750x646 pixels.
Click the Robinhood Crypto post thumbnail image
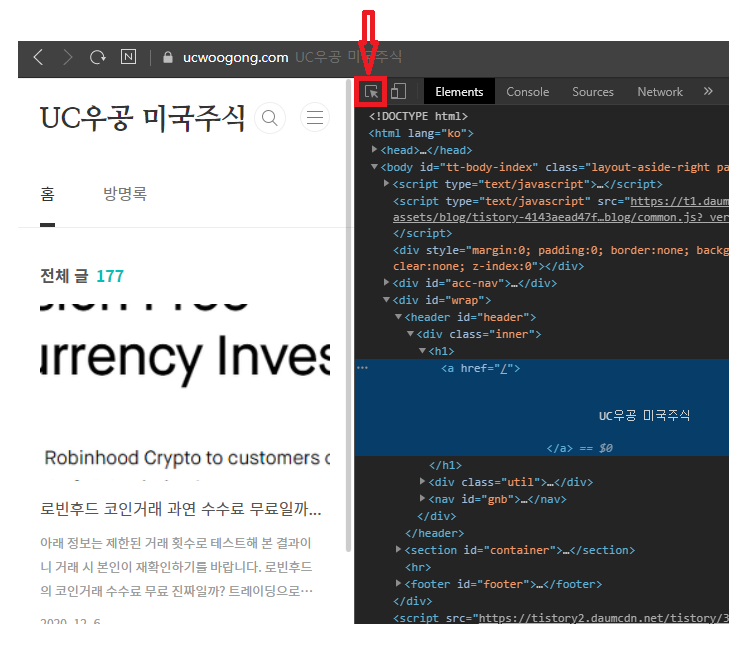pos(185,390)
